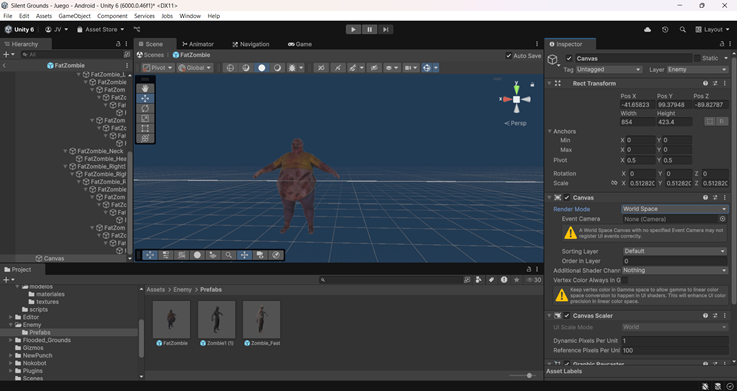Open Additional Shader Channels dropdown
Image resolution: width=737 pixels, height=391 pixels.
674,270
